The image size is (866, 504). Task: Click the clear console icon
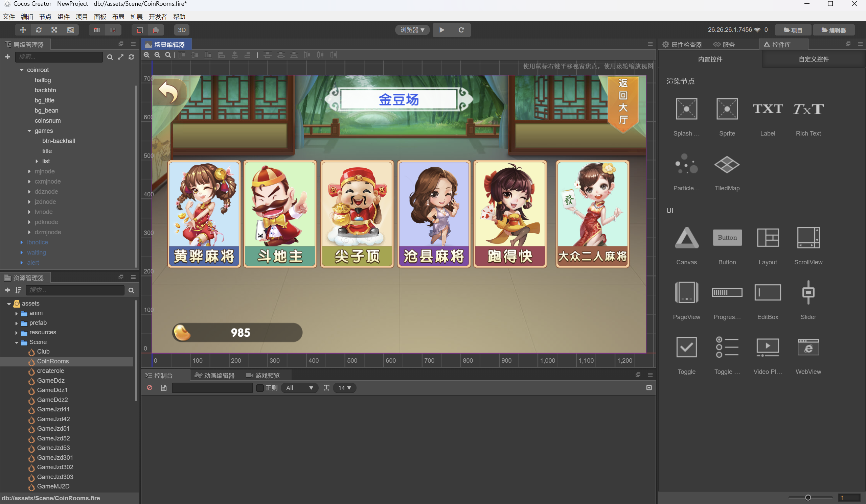150,388
